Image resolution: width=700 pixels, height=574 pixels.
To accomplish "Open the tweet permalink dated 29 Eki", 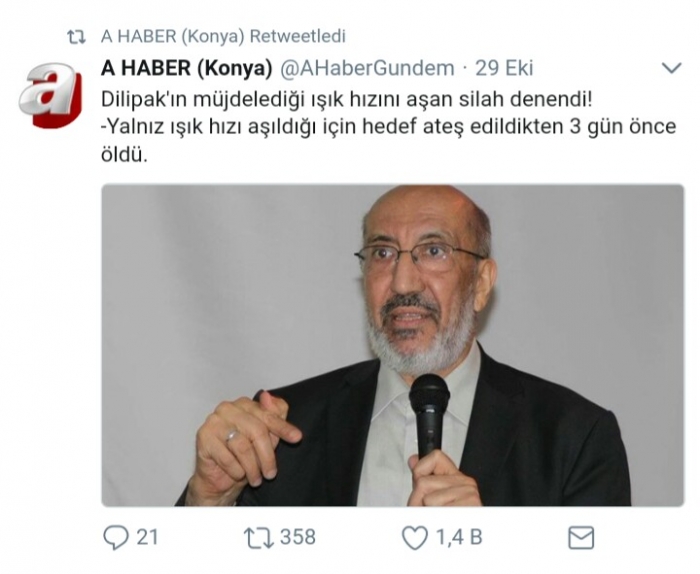I will pos(504,68).
